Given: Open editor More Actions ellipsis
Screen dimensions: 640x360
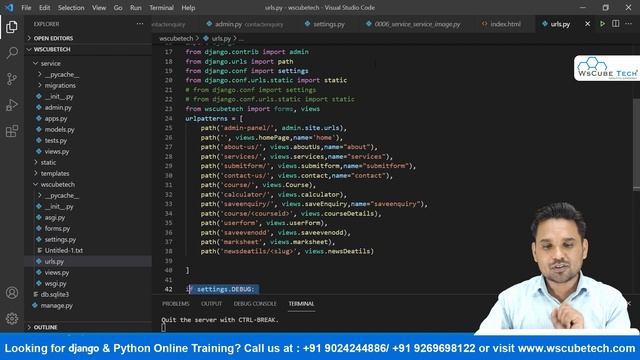Looking at the screenshot, I should 628,24.
